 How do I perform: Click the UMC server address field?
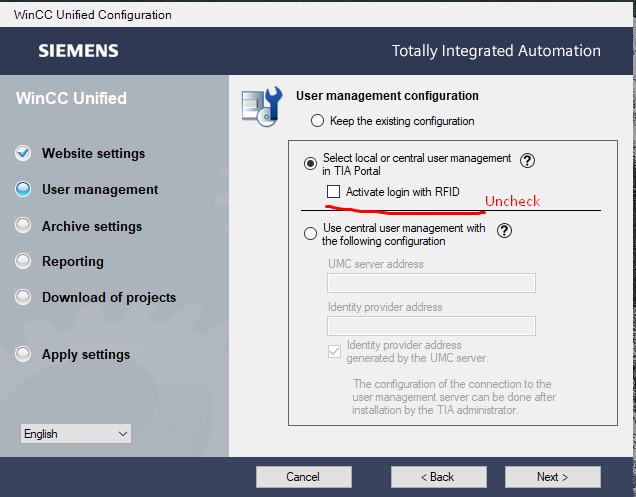click(x=431, y=283)
